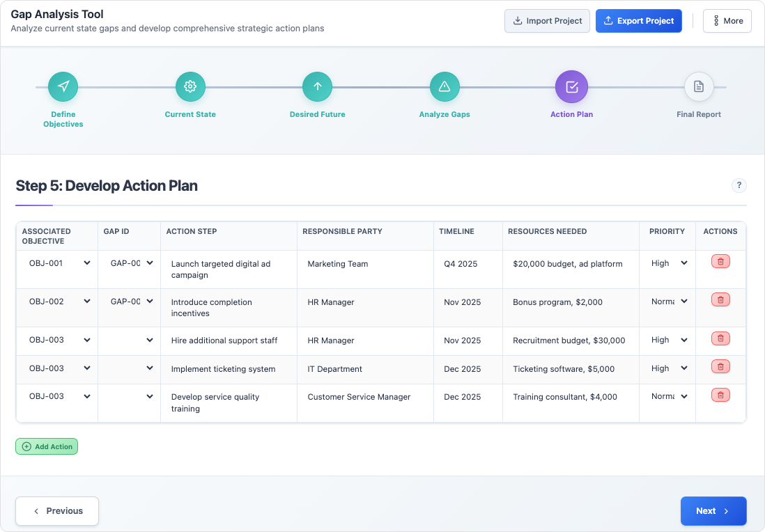Edit the IT Department responsible party field
Viewport: 765px width, 532px height.
(x=365, y=368)
